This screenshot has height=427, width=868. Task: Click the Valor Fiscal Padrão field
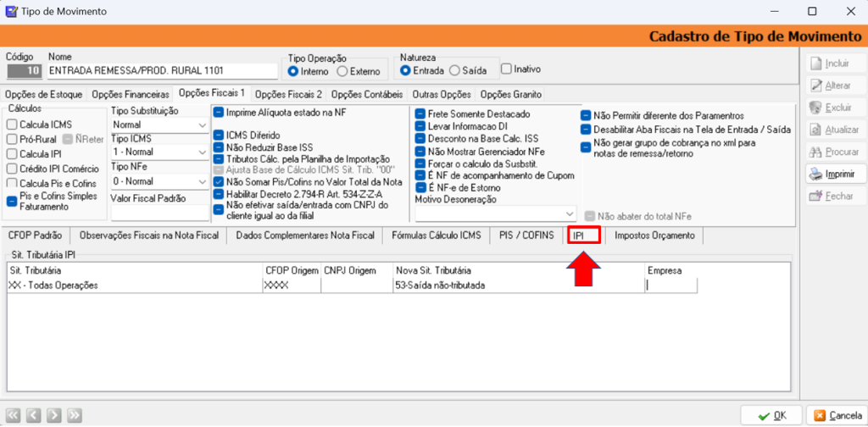tap(159, 213)
